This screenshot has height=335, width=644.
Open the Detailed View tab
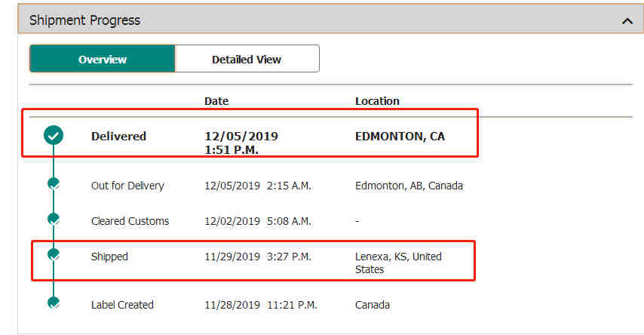(247, 59)
